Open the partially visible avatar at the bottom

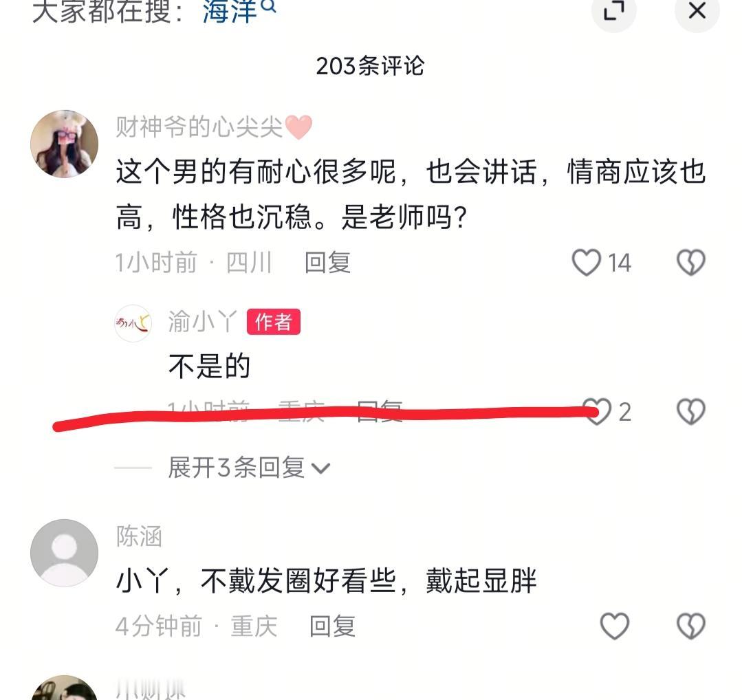pyautogui.click(x=65, y=688)
